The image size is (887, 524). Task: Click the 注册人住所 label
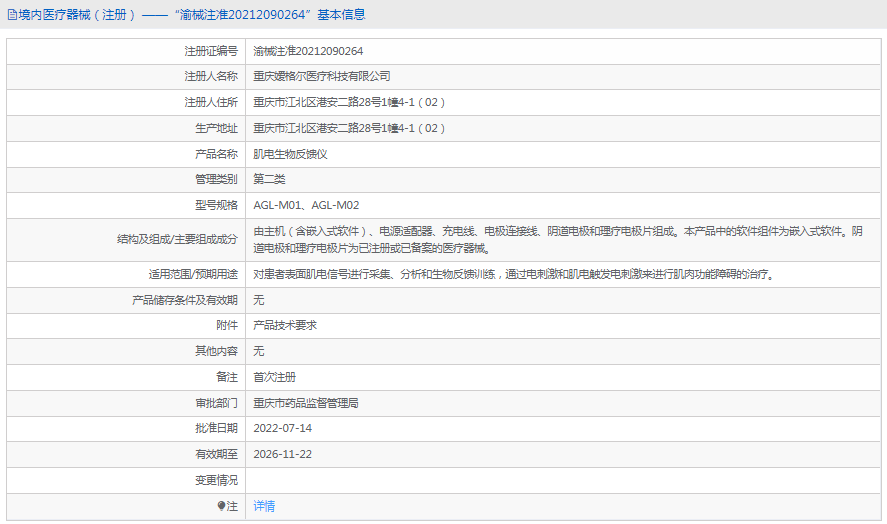pos(211,102)
